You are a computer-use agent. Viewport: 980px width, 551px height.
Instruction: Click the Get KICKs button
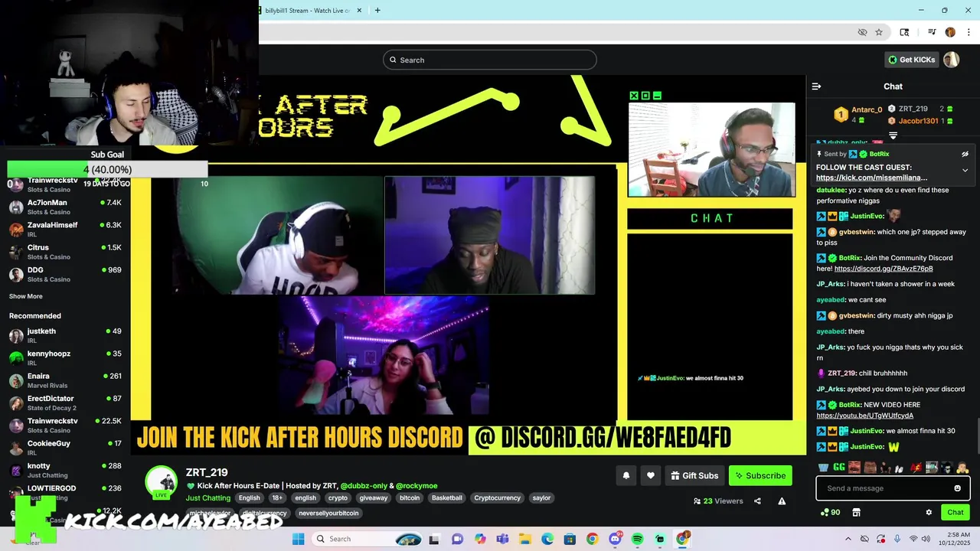point(911,60)
